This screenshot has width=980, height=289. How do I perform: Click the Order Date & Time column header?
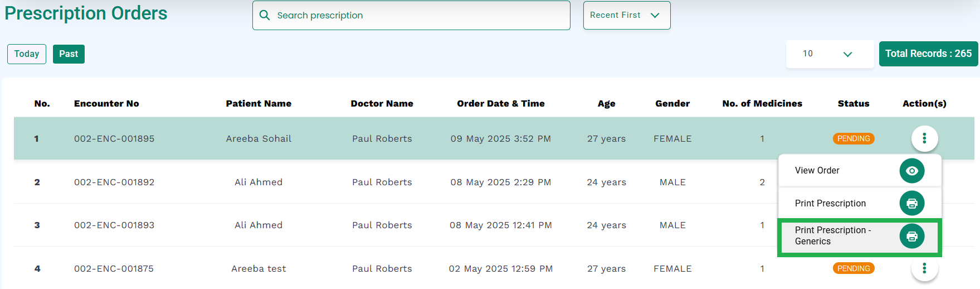[501, 103]
